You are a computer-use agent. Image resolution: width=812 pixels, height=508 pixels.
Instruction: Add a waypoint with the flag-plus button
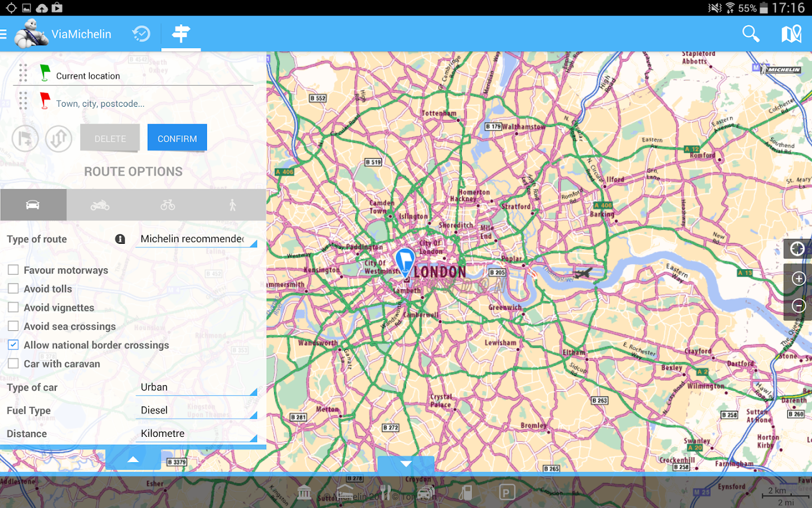click(x=25, y=138)
